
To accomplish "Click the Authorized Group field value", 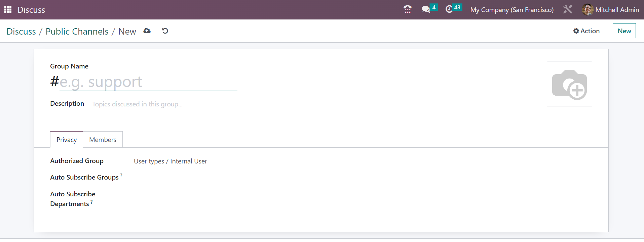I will pos(171,161).
